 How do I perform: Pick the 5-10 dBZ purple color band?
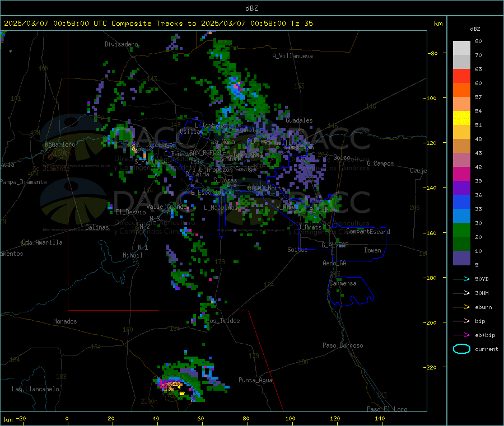click(461, 258)
